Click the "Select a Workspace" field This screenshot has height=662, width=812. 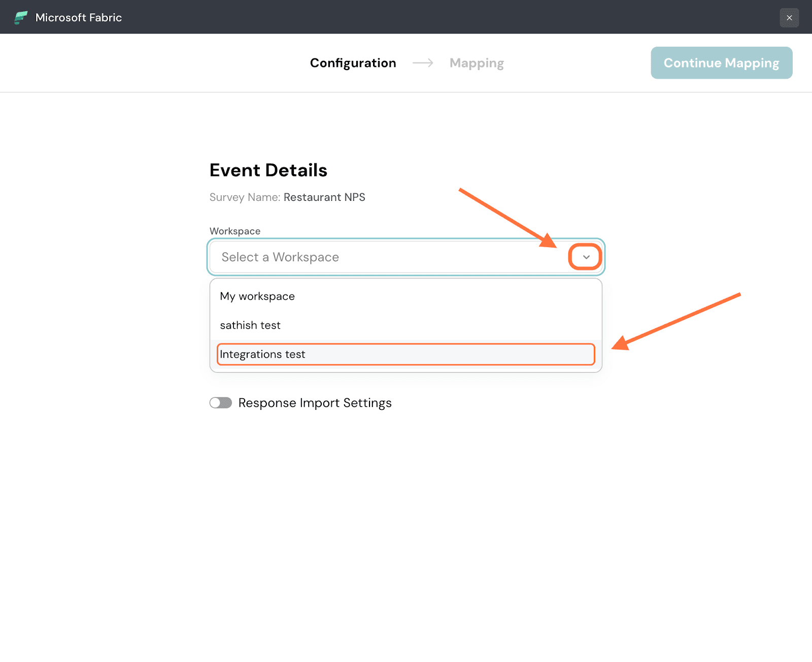[386, 257]
